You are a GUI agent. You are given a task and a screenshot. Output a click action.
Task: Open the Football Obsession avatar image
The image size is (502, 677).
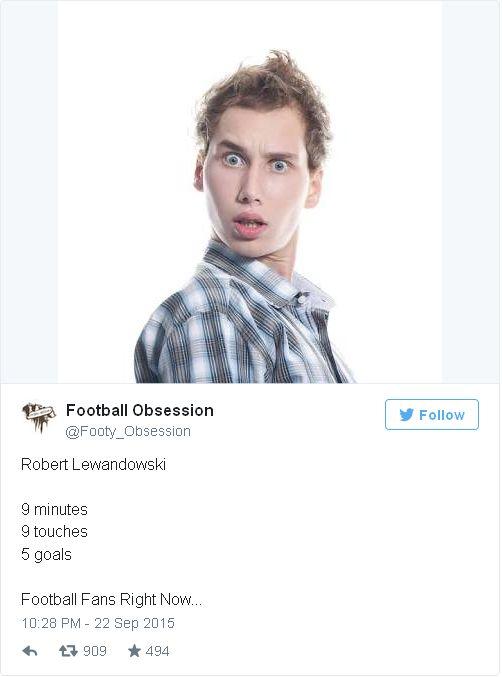pyautogui.click(x=39, y=417)
